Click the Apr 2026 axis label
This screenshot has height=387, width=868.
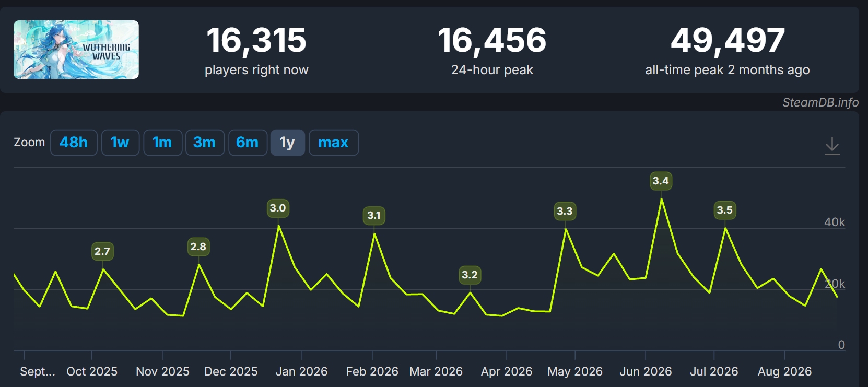point(507,371)
